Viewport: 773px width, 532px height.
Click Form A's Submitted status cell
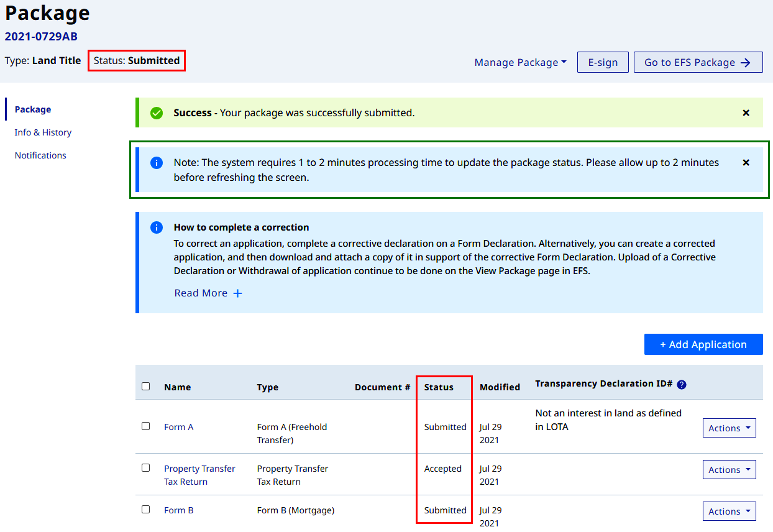[x=446, y=427]
